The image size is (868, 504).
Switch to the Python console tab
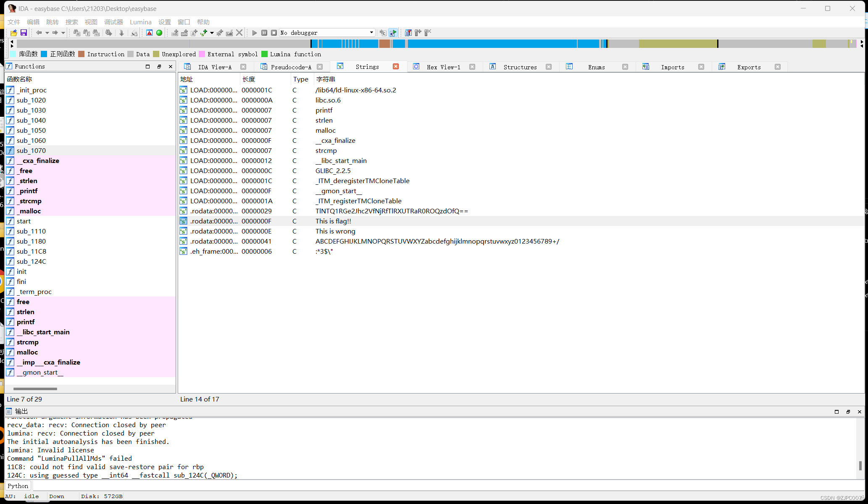pos(18,486)
